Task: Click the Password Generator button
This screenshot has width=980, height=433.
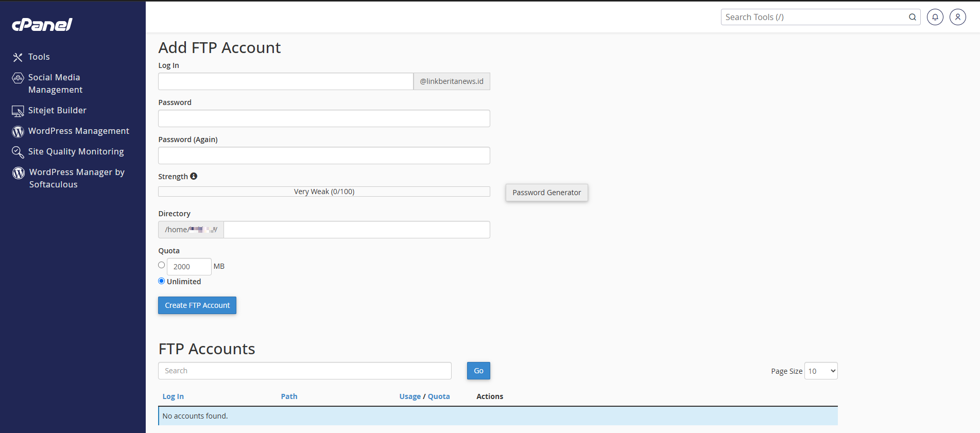Action: click(546, 193)
